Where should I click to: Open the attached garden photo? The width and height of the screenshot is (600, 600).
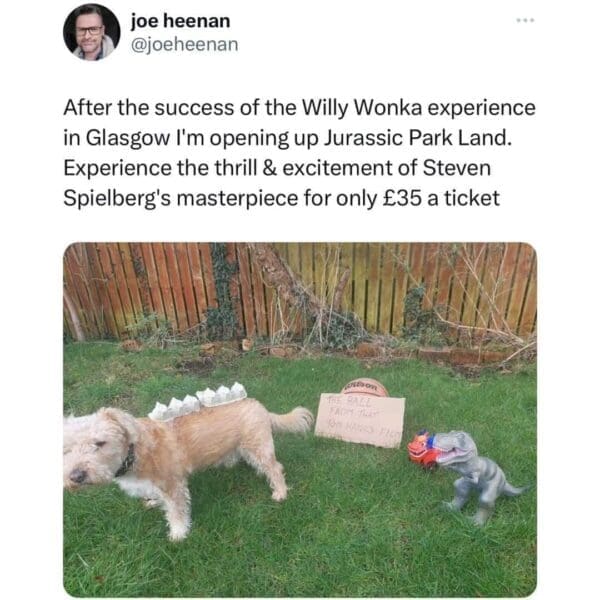coord(300,419)
